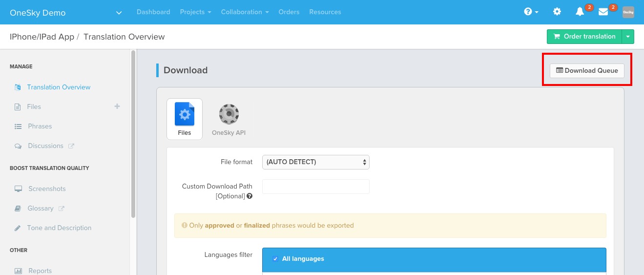Click the Reports chart icon
The image size is (644, 275).
pos(19,271)
